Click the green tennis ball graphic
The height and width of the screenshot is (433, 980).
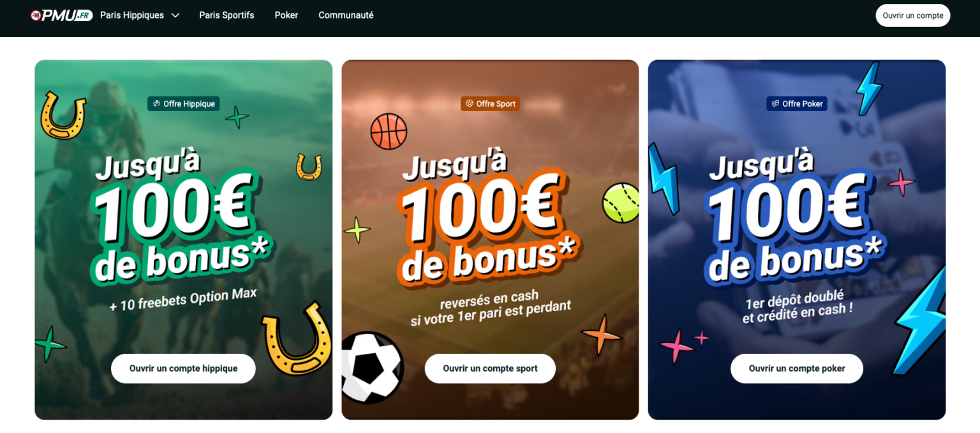[621, 202]
